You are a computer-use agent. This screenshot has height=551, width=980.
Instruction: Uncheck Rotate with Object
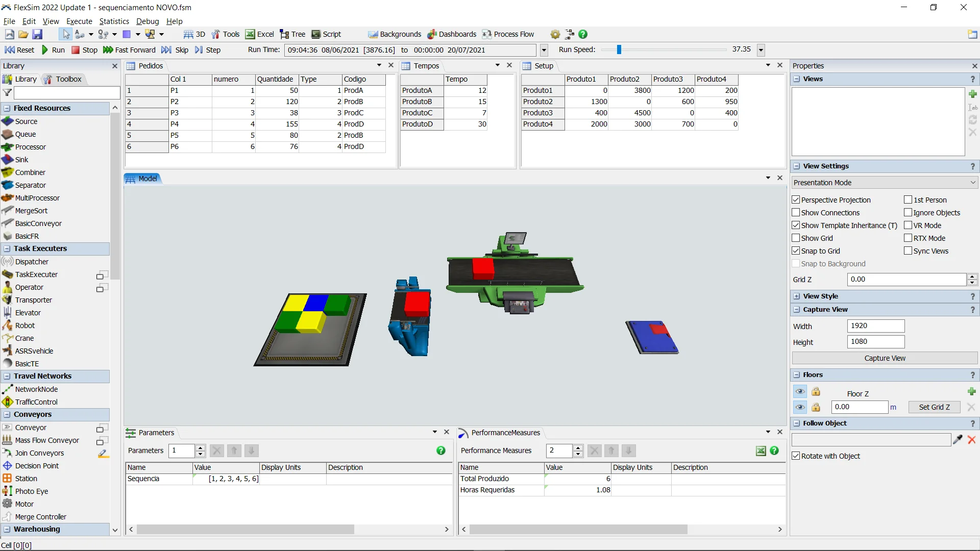tap(796, 456)
